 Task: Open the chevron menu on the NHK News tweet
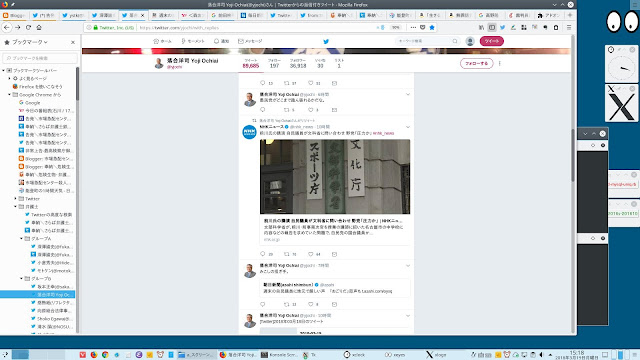pyautogui.click(x=407, y=127)
